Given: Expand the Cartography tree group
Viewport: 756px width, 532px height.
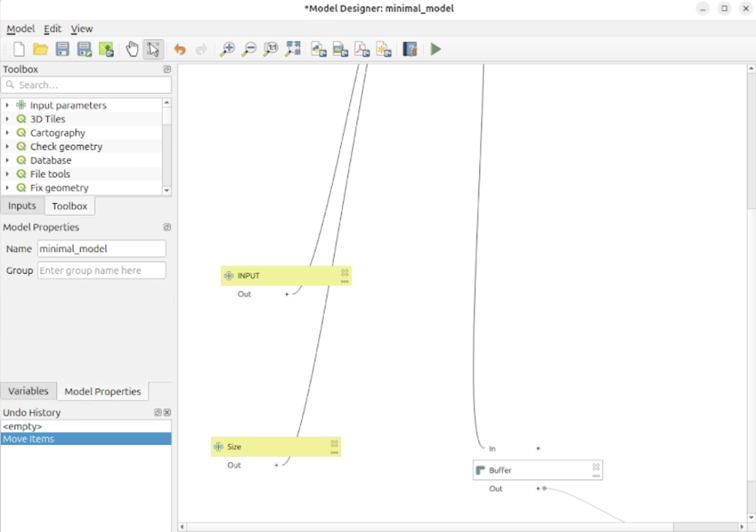Looking at the screenshot, I should (7, 133).
